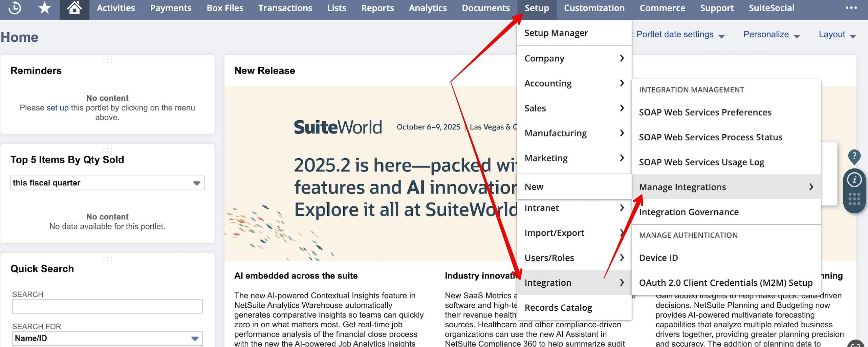The image size is (868, 347).
Task: Expand the Accounting submenu arrow
Action: click(x=622, y=83)
